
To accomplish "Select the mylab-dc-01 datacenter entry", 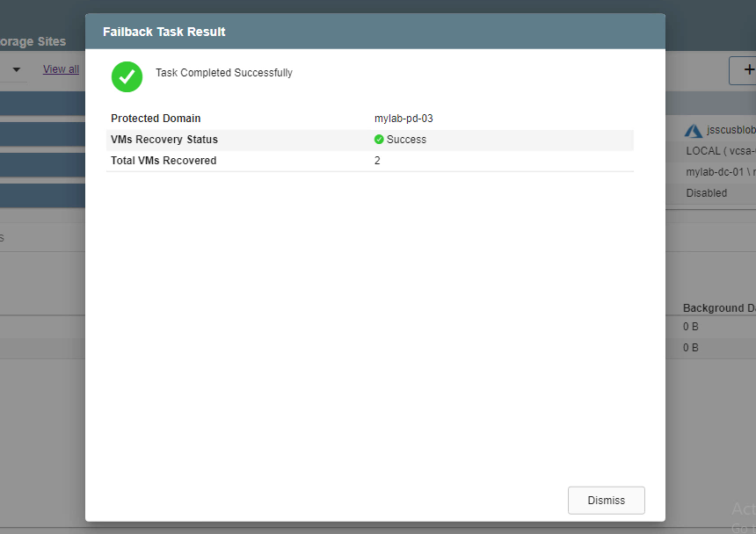I will pyautogui.click(x=719, y=172).
